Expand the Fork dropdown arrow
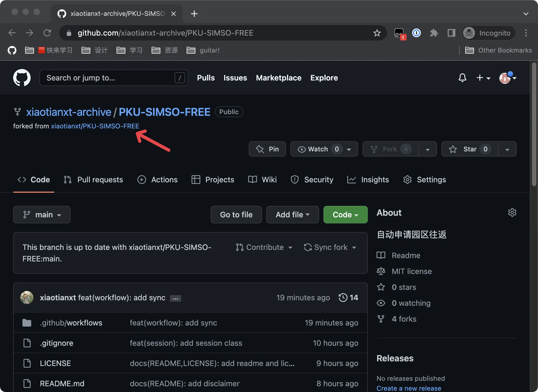The image size is (538, 392). [428, 149]
